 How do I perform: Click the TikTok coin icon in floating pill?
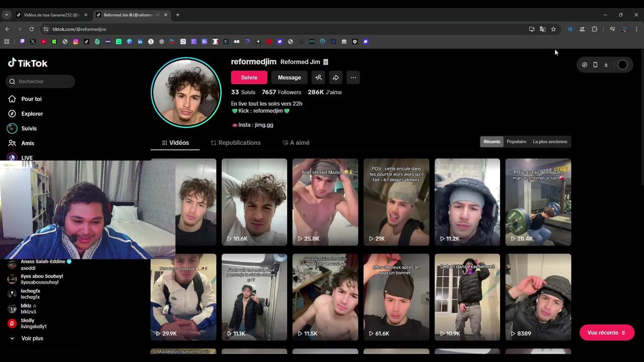pyautogui.click(x=584, y=64)
